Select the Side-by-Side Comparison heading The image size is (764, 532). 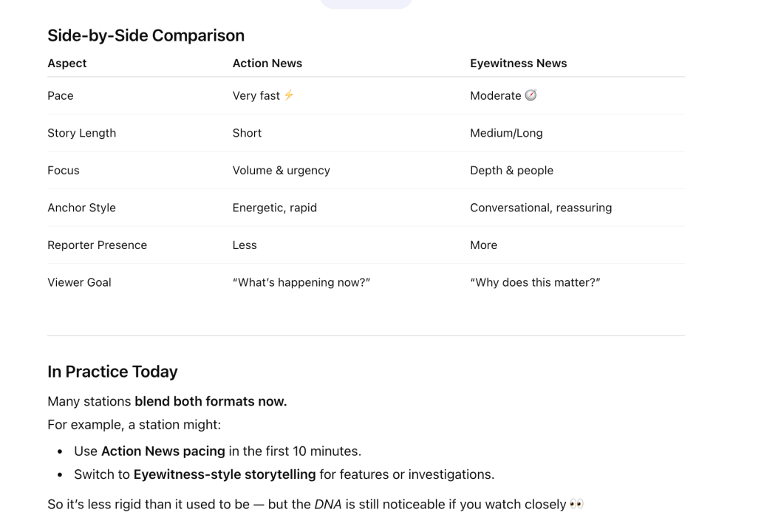pos(146,35)
